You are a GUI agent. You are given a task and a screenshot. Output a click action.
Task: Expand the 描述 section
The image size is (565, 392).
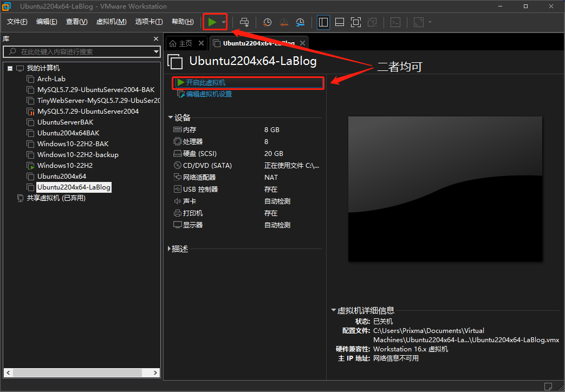(x=170, y=249)
